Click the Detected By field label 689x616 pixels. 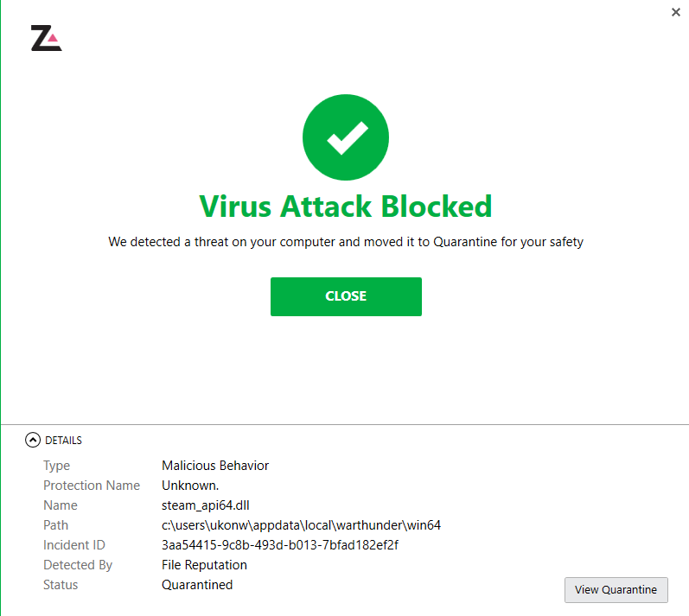pos(78,565)
